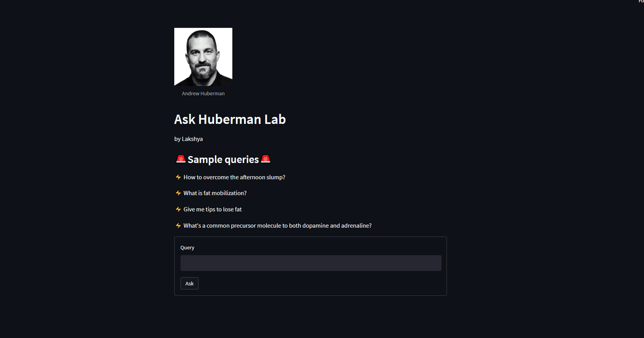Click the lightning bolt beside the afternoon slump query
This screenshot has width=644, height=338.
[178, 177]
